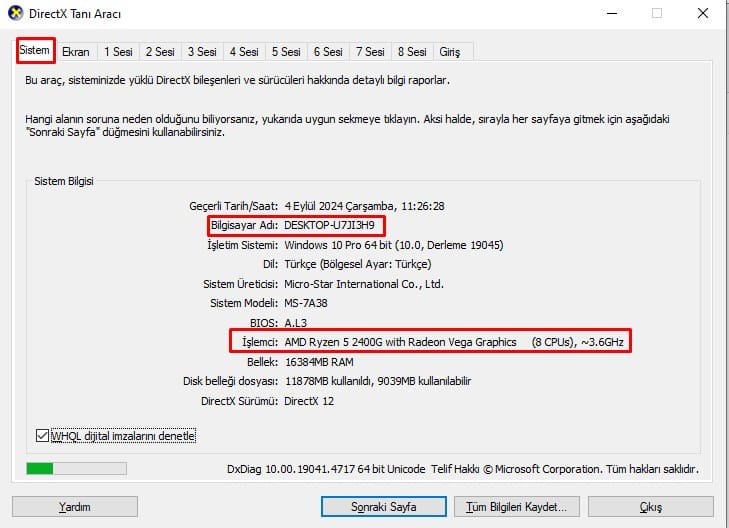Viewport: 729px width, 528px height.
Task: Switch to the 8 Sesi tab
Action: point(411,52)
